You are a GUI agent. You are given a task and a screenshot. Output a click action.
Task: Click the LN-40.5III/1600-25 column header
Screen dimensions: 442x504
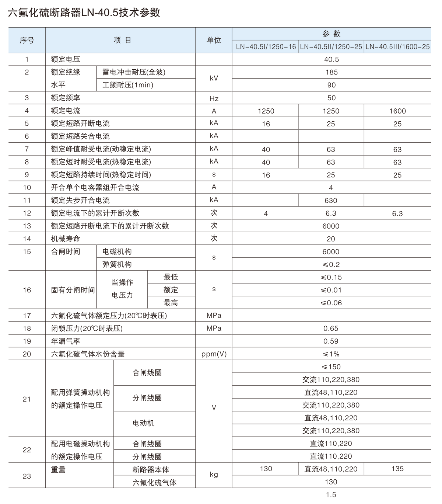coord(397,47)
